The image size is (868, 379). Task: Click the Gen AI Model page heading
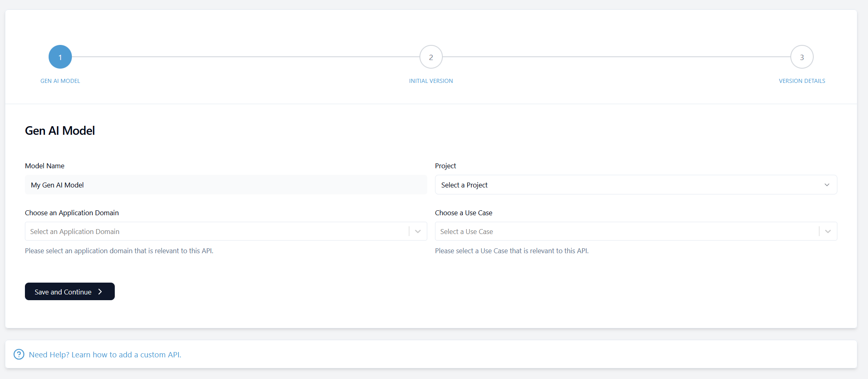tap(60, 130)
